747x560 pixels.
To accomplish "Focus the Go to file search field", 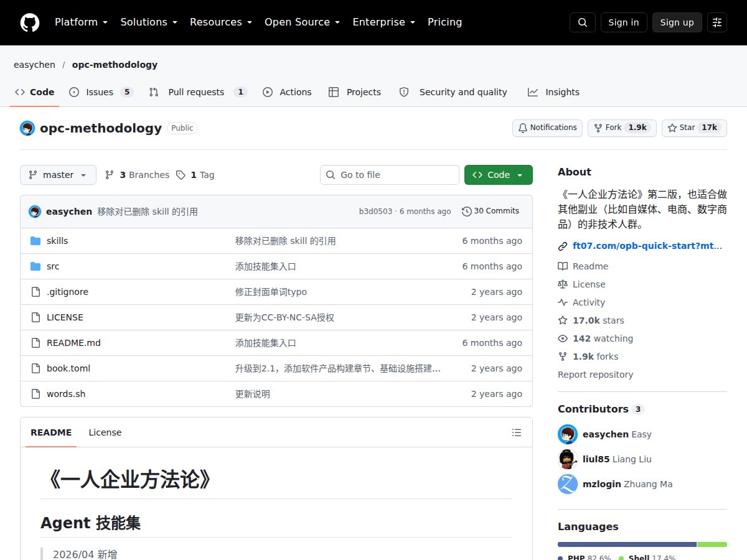I will point(390,175).
